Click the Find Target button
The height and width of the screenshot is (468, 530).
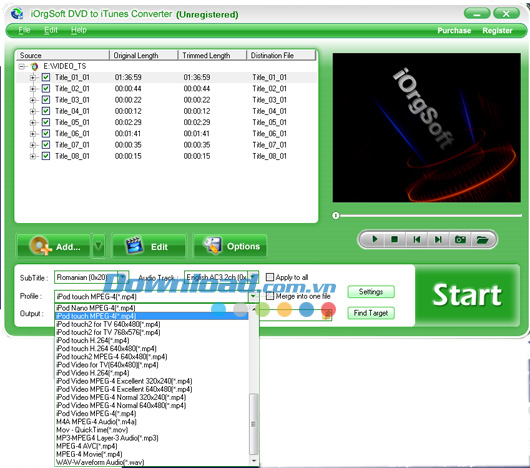coord(371,313)
